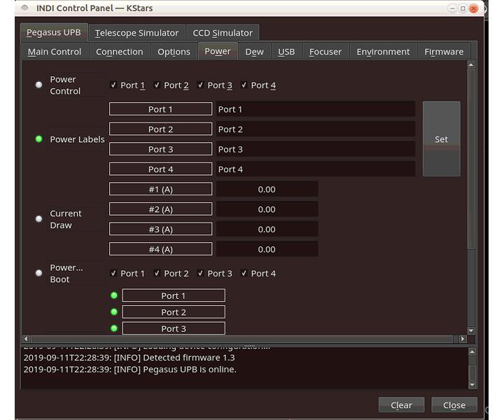Click the scroll down arrow of properties panel
This screenshot has height=420, width=504.
coord(471,330)
